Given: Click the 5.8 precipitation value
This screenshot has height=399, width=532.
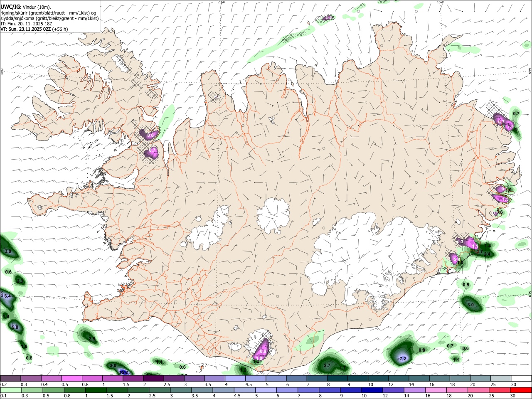Looking at the screenshot, I should pyautogui.click(x=15, y=327).
